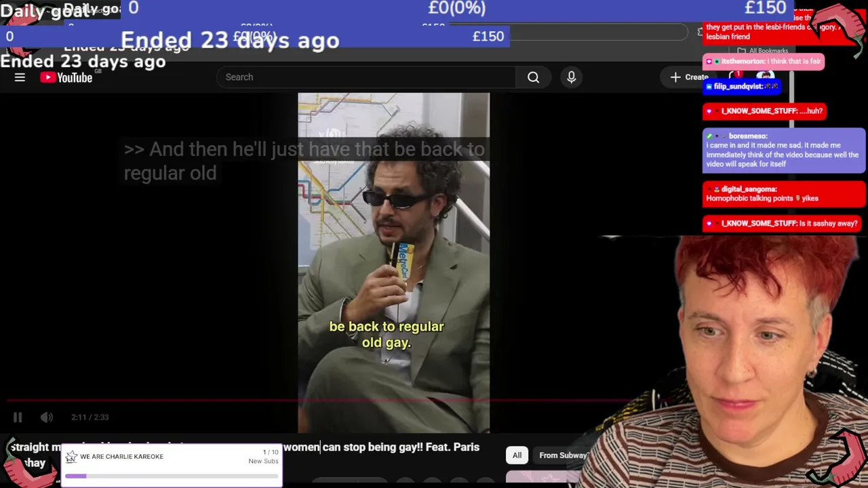This screenshot has height=488, width=868.
Task: Click the "New Subs" counter label
Action: pos(263,462)
